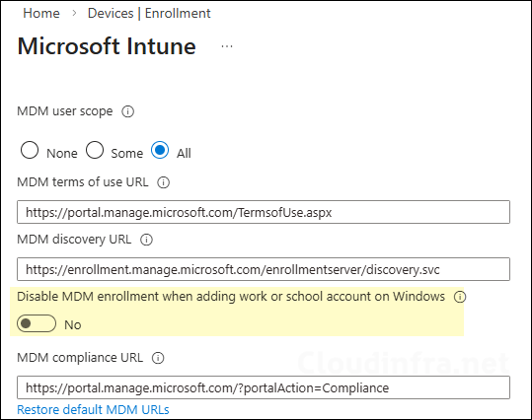Toggle the Disable MDM enrollment switch
This screenshot has height=420, width=532.
pyautogui.click(x=37, y=323)
